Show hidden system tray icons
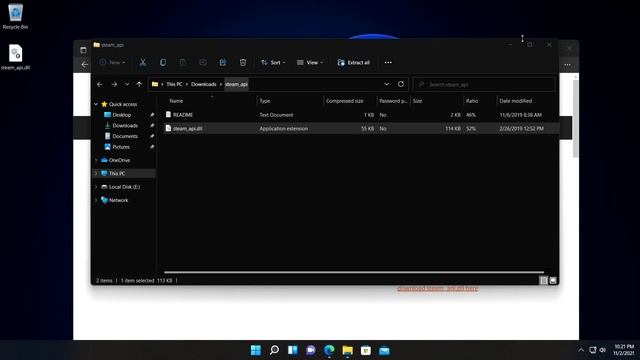Screen dimensions: 640x360 581,350
